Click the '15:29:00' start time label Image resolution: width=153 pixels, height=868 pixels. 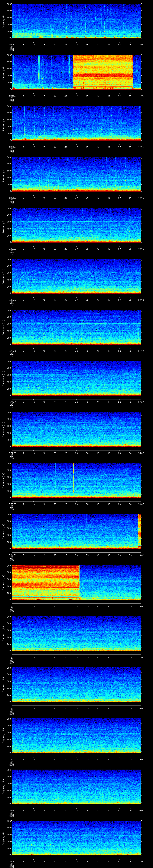[x=12, y=811]
